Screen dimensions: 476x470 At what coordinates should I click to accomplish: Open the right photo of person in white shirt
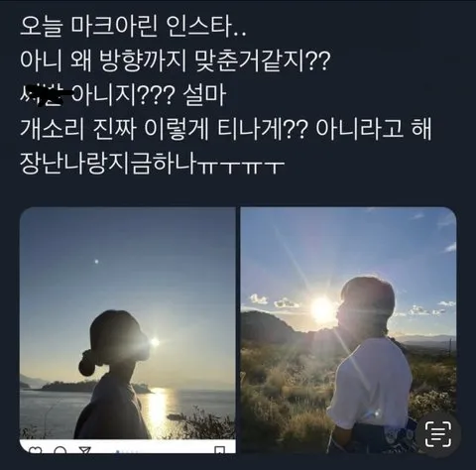[x=348, y=330]
